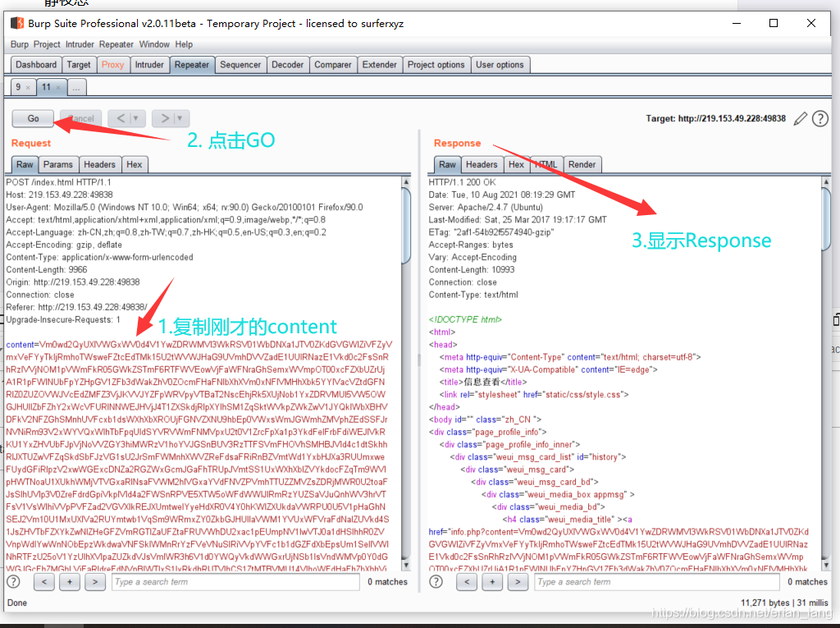Open request search help icon

tap(13, 582)
